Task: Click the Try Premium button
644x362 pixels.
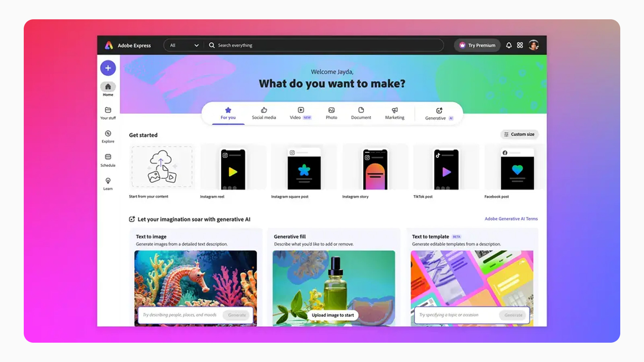Action: (477, 45)
